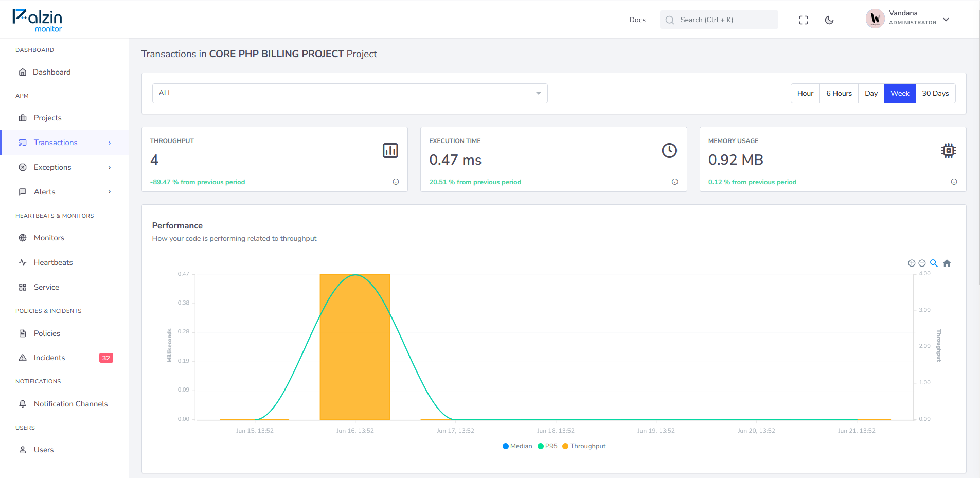Zoom out on the Performance chart
Viewport: 980px width, 478px height.
[922, 263]
